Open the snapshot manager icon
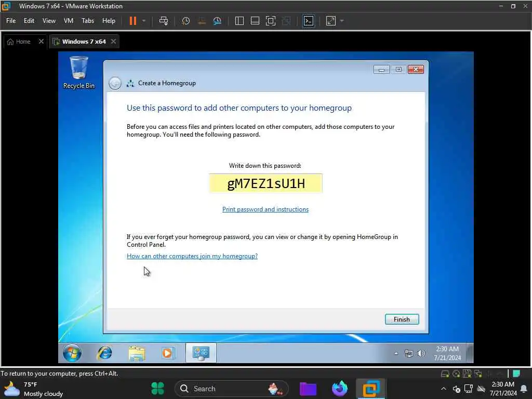 coord(217,21)
